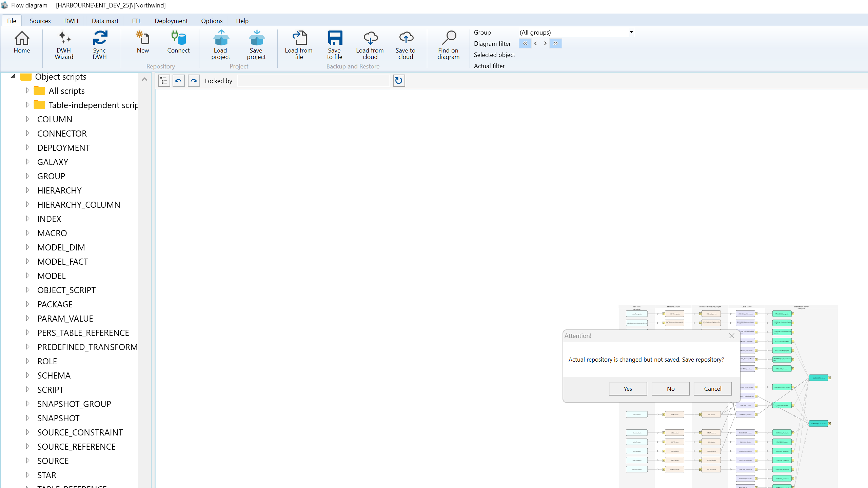Open the Deployment tab
Image resolution: width=868 pixels, height=488 pixels.
171,21
